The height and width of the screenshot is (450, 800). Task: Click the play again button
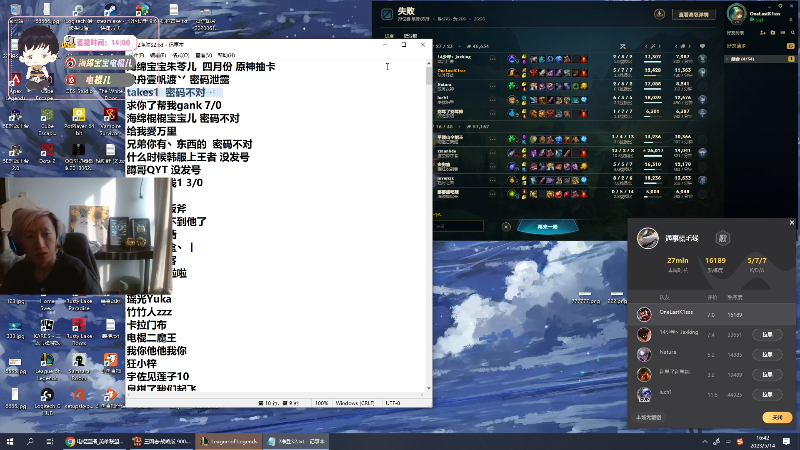pyautogui.click(x=547, y=227)
